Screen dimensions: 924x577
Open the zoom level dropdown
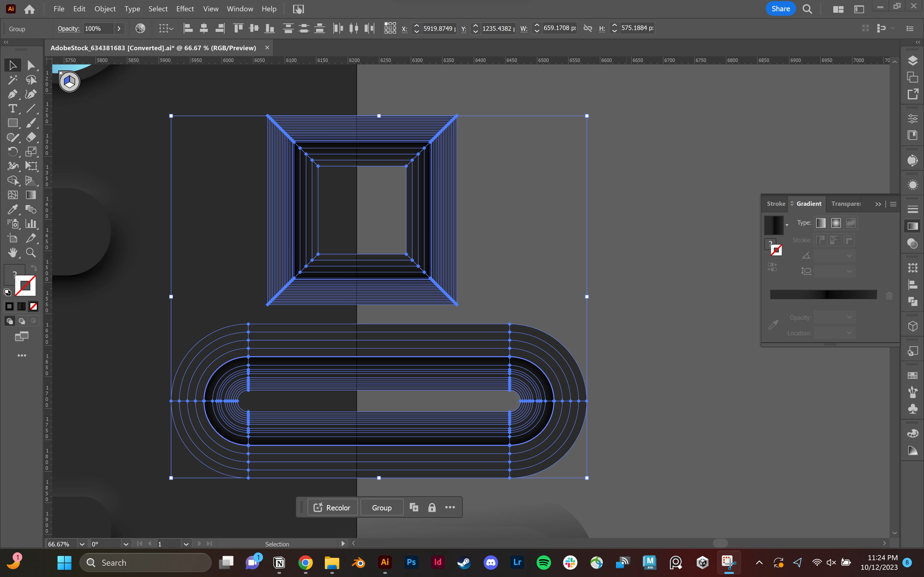[x=82, y=544]
